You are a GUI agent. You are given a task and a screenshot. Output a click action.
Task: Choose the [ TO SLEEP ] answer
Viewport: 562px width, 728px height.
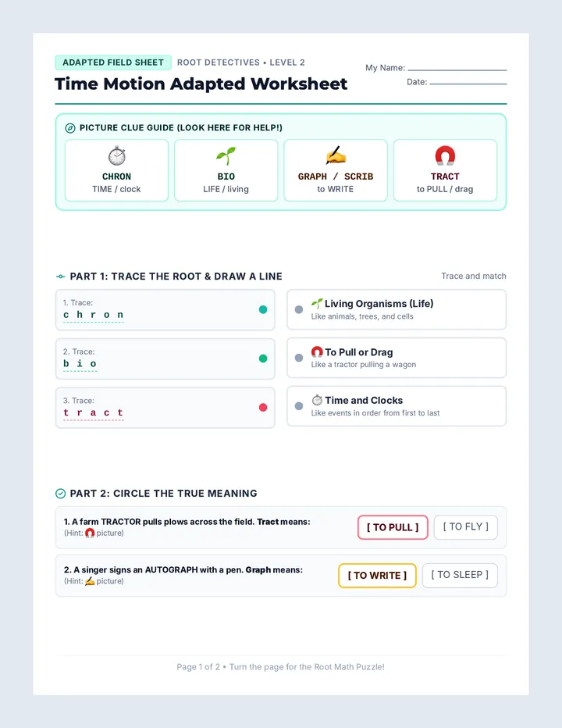[460, 575]
